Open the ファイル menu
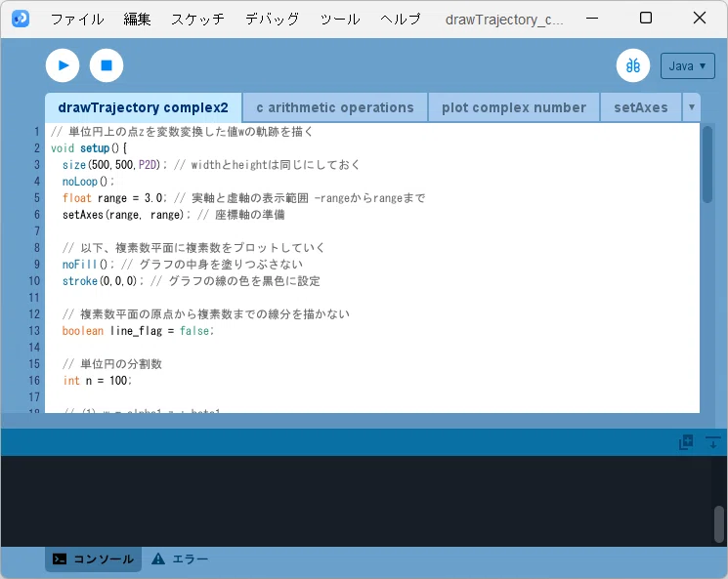The image size is (728, 579). (x=77, y=19)
